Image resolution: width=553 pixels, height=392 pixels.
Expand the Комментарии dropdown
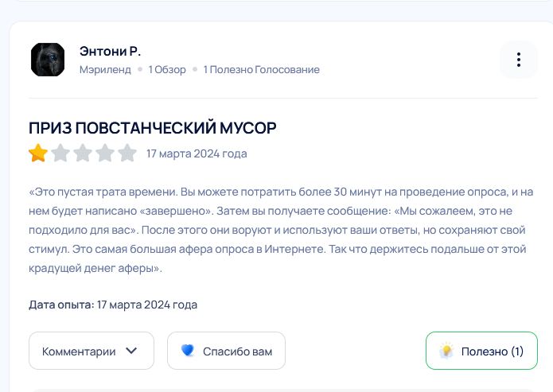[x=92, y=351]
